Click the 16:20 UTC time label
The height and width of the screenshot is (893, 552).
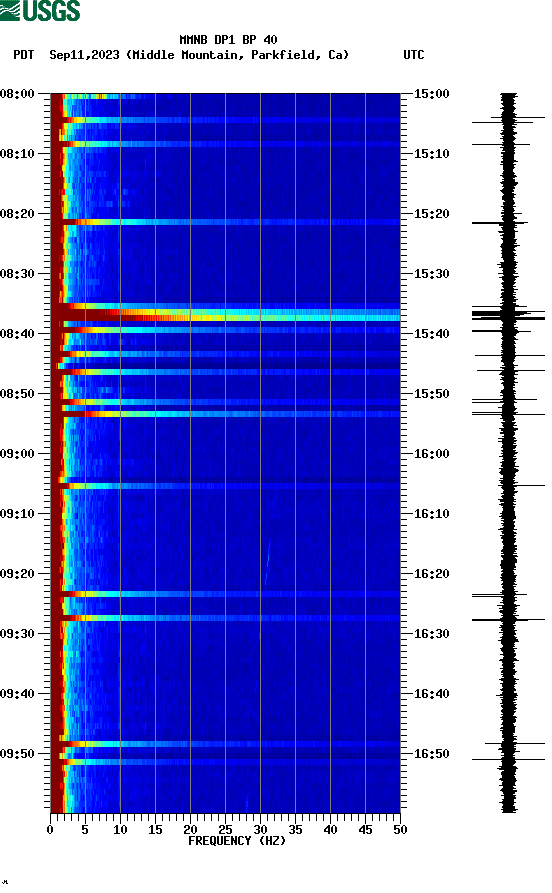431,574
